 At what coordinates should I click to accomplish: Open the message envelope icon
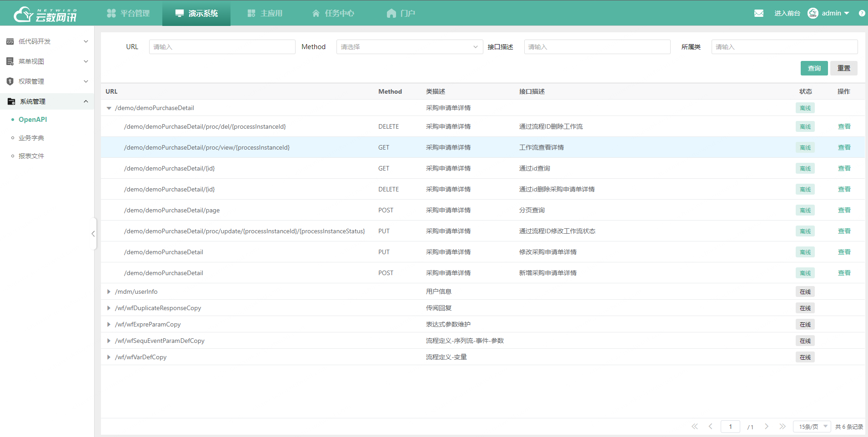758,13
